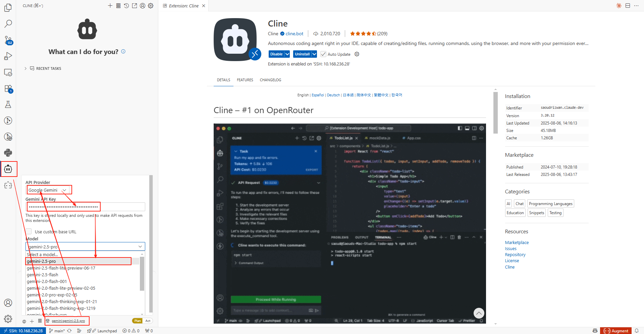Switch to the FEATURES tab
This screenshot has width=644, height=334.
coord(245,80)
